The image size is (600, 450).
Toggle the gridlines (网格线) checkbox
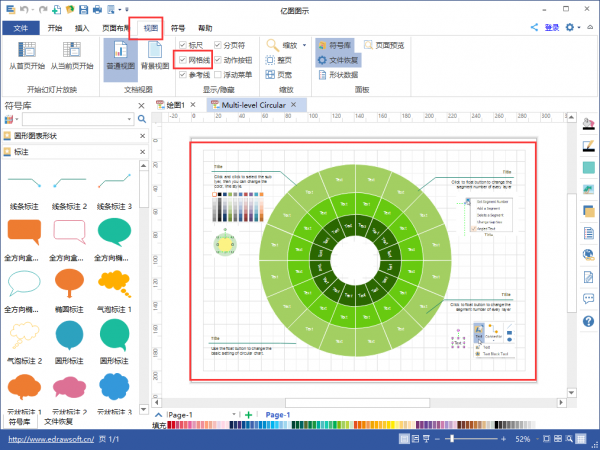coord(181,60)
